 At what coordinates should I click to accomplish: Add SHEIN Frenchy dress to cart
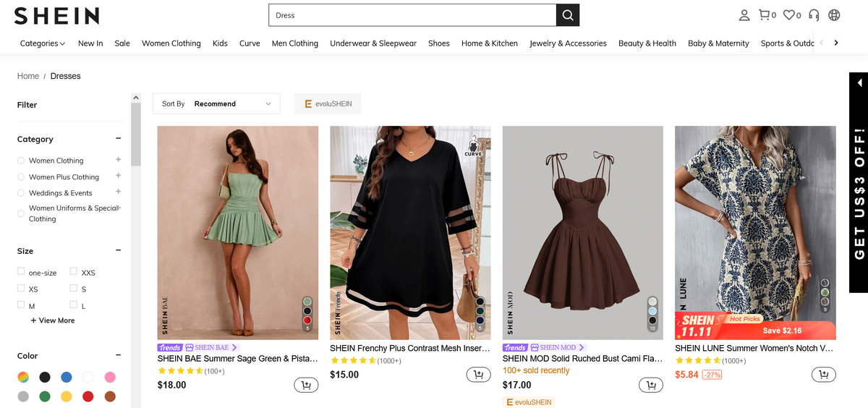click(478, 374)
